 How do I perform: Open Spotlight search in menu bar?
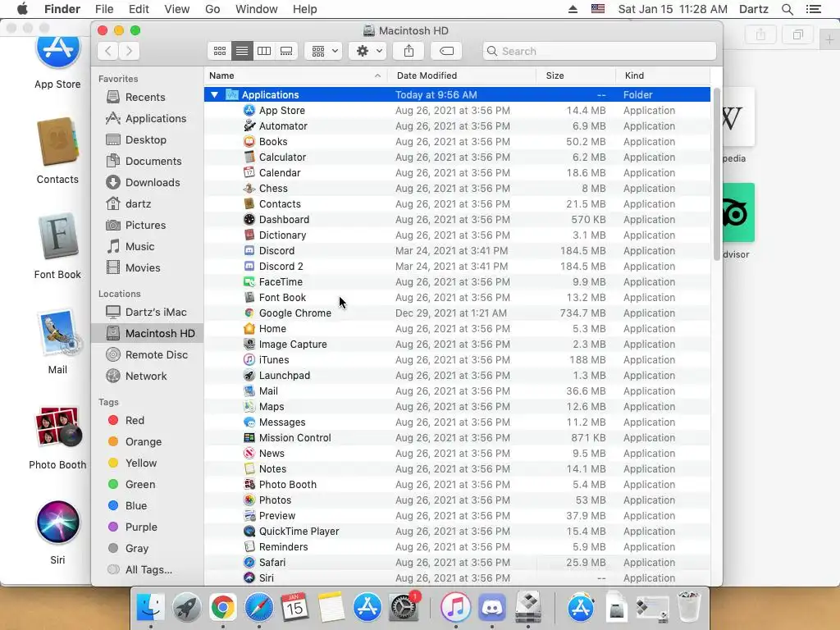[x=787, y=9]
